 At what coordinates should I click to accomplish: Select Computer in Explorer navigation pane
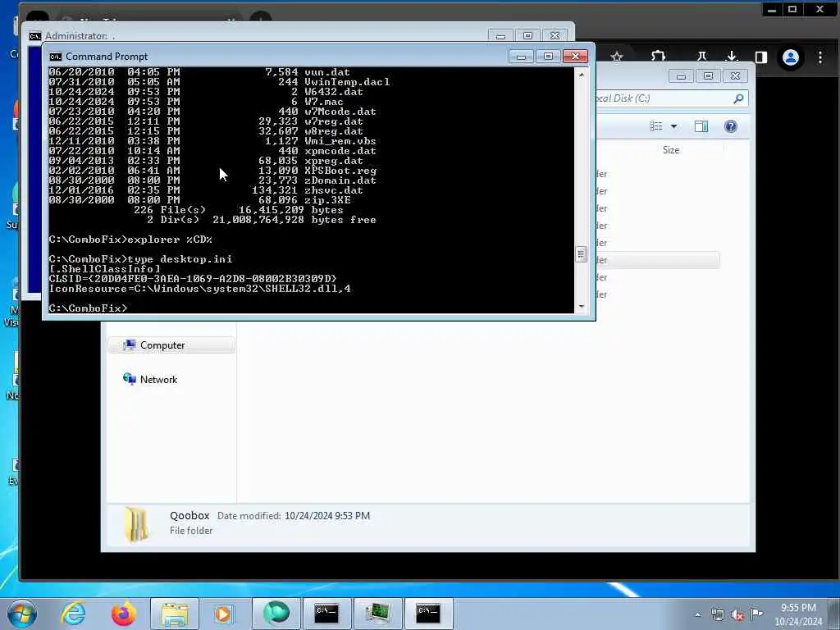coord(171,345)
